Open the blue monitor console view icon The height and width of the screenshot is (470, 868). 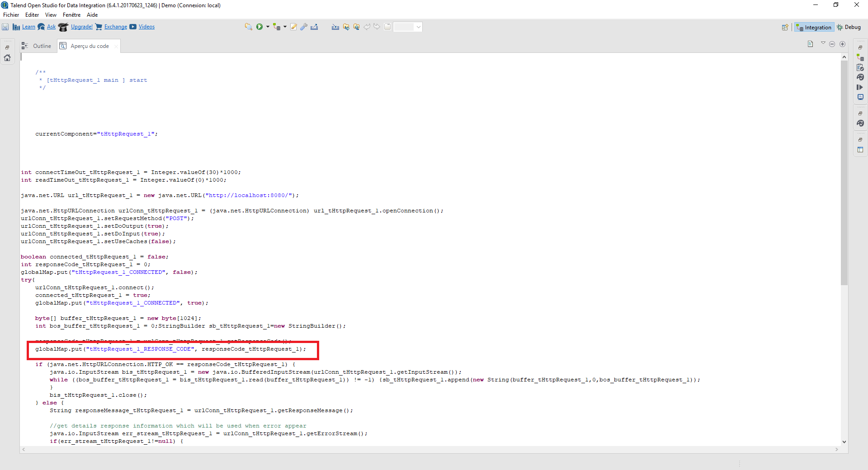pyautogui.click(x=860, y=97)
